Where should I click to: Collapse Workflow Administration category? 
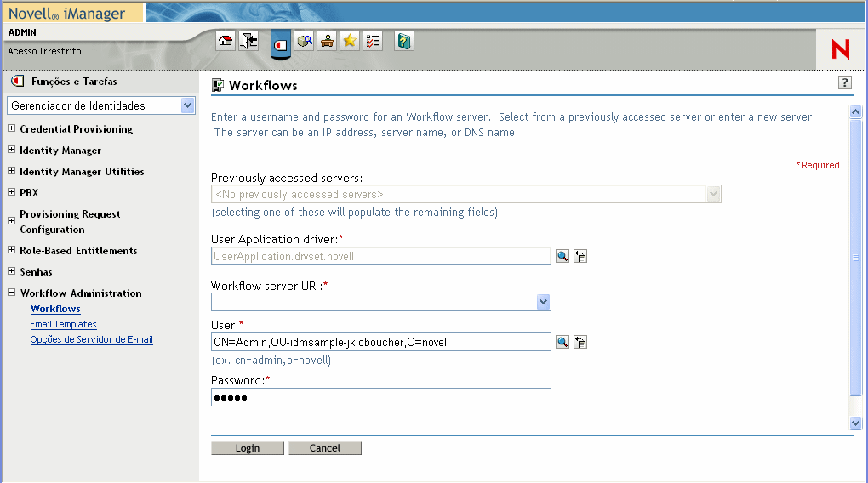pos(11,293)
